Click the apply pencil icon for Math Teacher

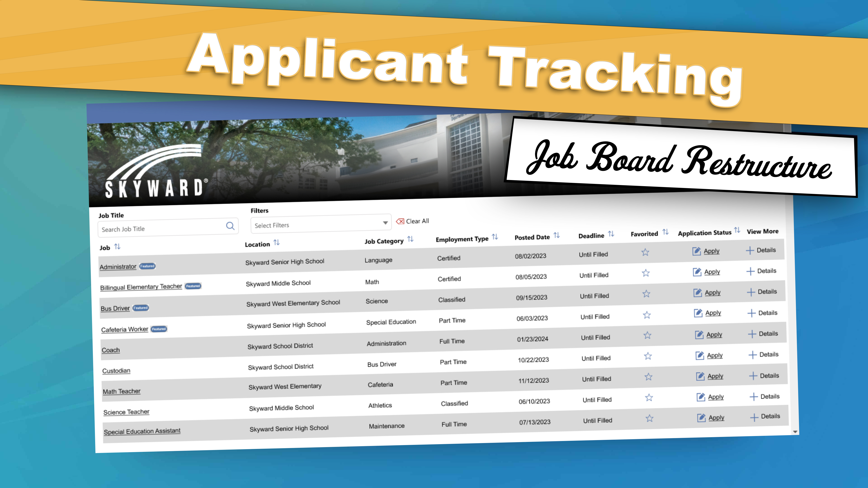pos(700,376)
